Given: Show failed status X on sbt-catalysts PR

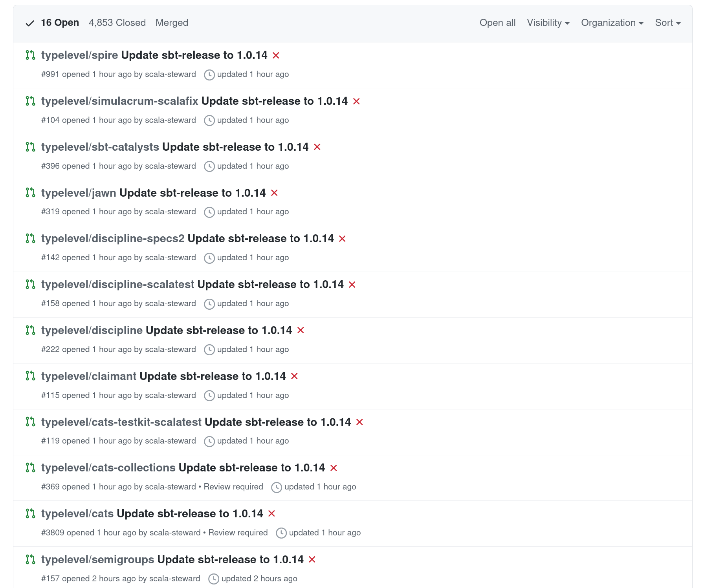Looking at the screenshot, I should point(317,147).
